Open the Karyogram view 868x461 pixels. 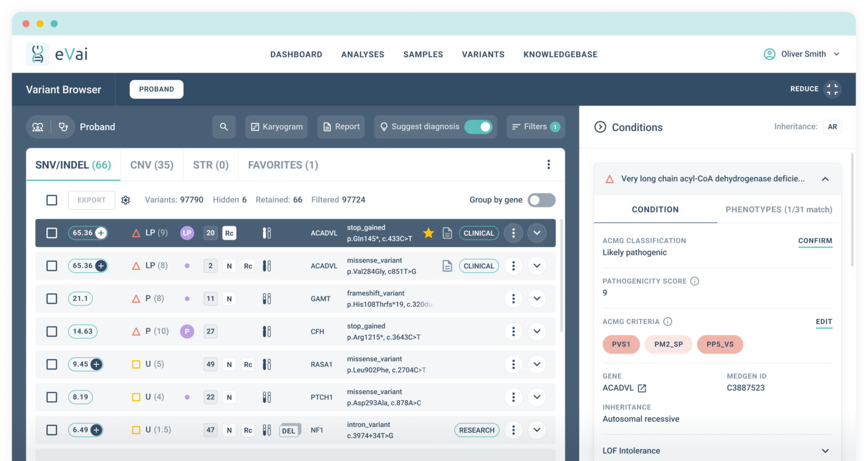point(277,127)
